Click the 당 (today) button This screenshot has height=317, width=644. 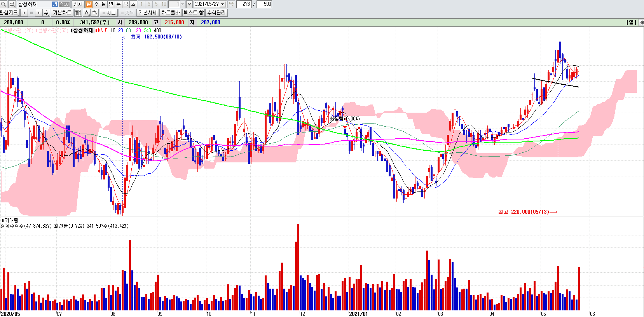point(231,4)
